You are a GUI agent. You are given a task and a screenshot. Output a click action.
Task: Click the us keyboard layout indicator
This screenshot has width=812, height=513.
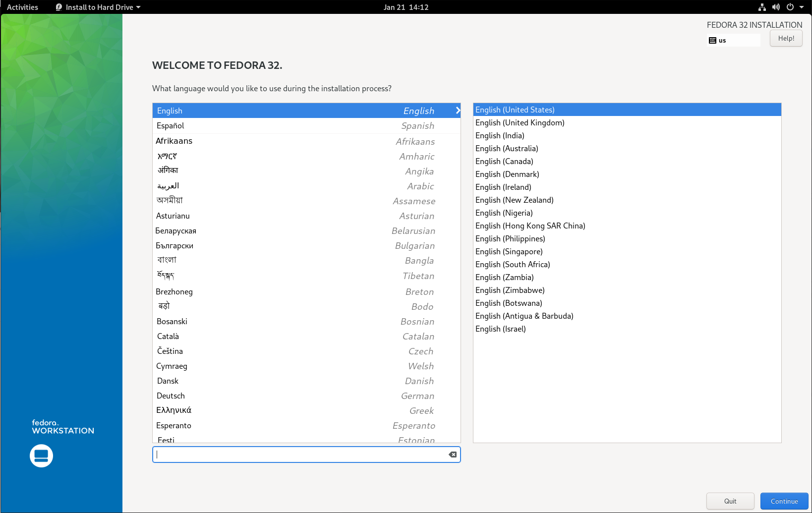pos(734,40)
